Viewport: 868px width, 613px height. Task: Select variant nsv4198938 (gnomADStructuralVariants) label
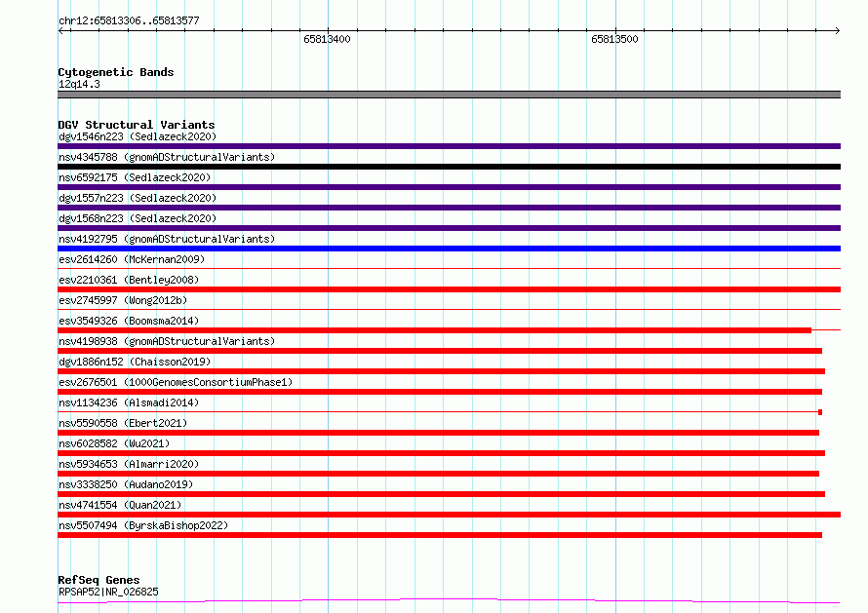[167, 341]
